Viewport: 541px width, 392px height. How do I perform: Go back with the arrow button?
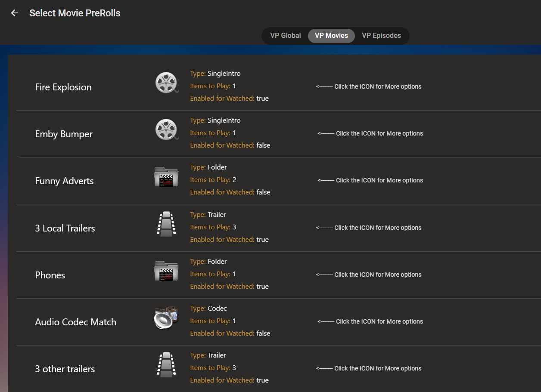click(15, 13)
